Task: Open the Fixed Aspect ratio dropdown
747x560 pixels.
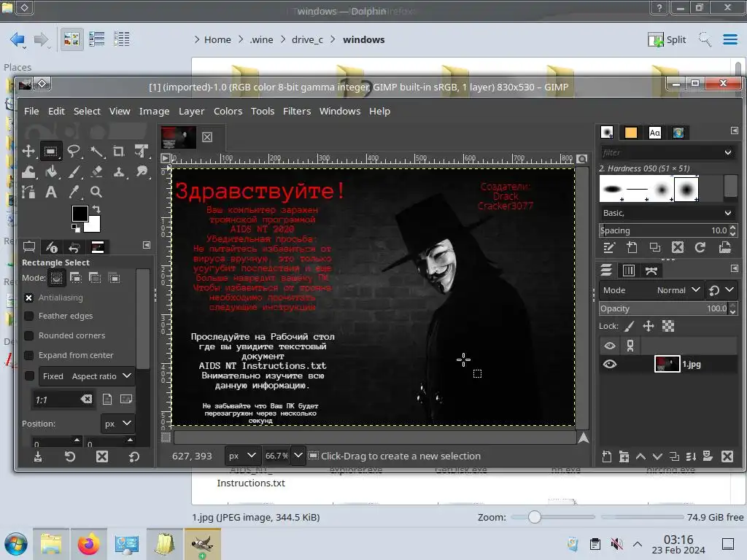Action: (86, 376)
